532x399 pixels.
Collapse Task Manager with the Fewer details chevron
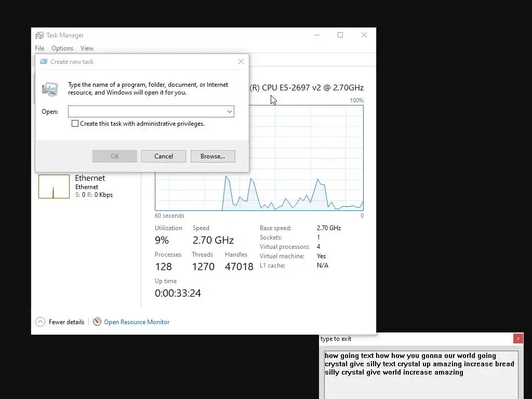(40, 322)
